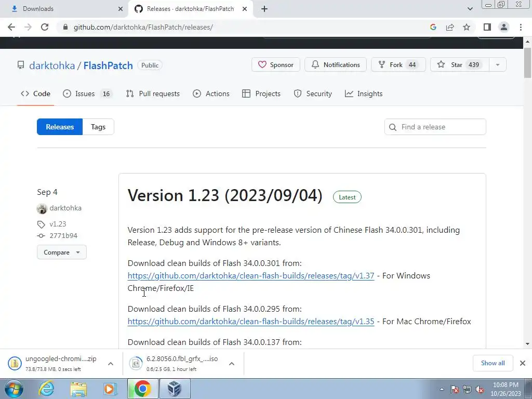Screen dimensions: 532x399
Task: Open a new tab with the plus button
Action: 264,9
